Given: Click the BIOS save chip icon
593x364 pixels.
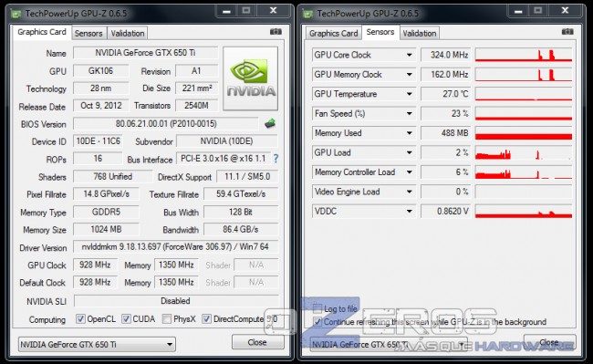Looking at the screenshot, I should pyautogui.click(x=270, y=123).
